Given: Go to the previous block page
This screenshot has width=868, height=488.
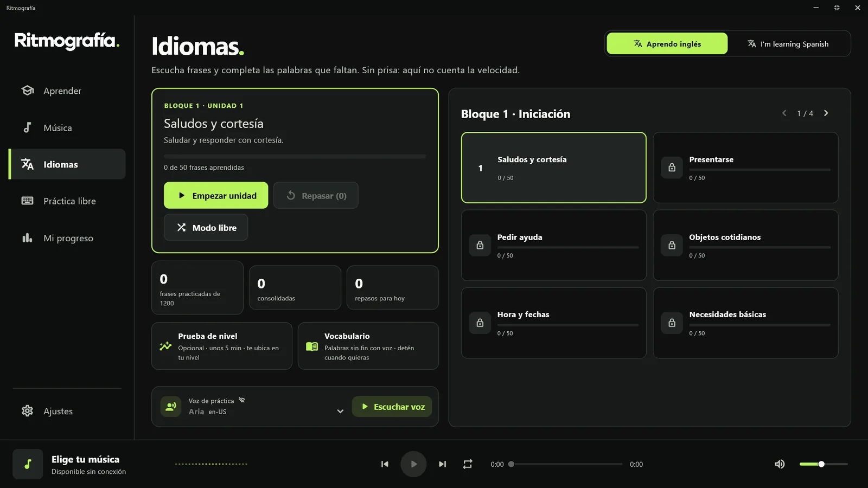Looking at the screenshot, I should click(784, 113).
